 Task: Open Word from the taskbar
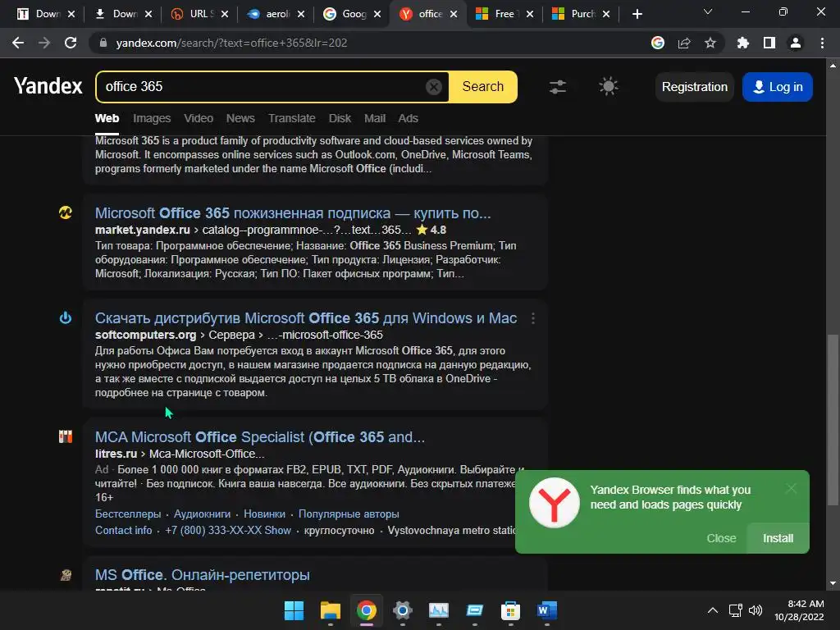[546, 610]
